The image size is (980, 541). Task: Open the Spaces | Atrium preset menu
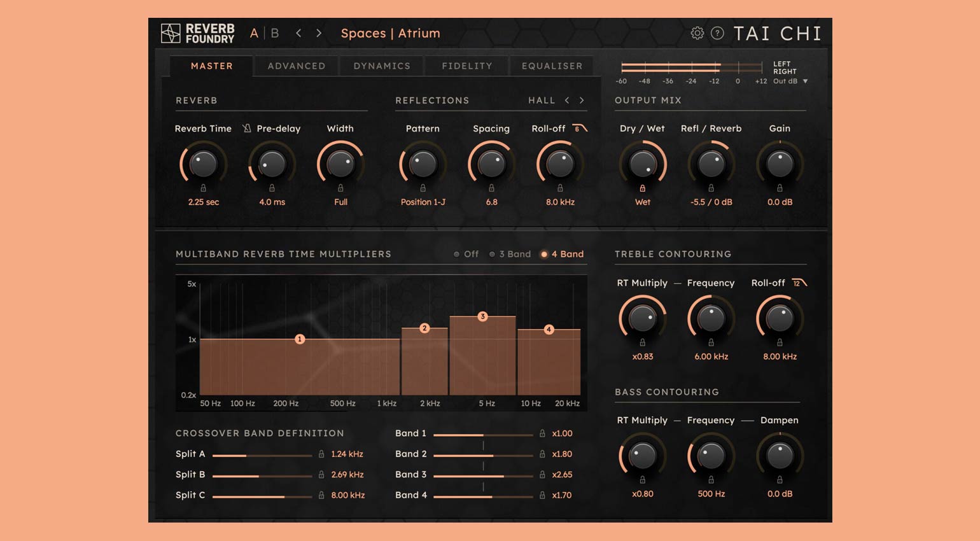[391, 33]
